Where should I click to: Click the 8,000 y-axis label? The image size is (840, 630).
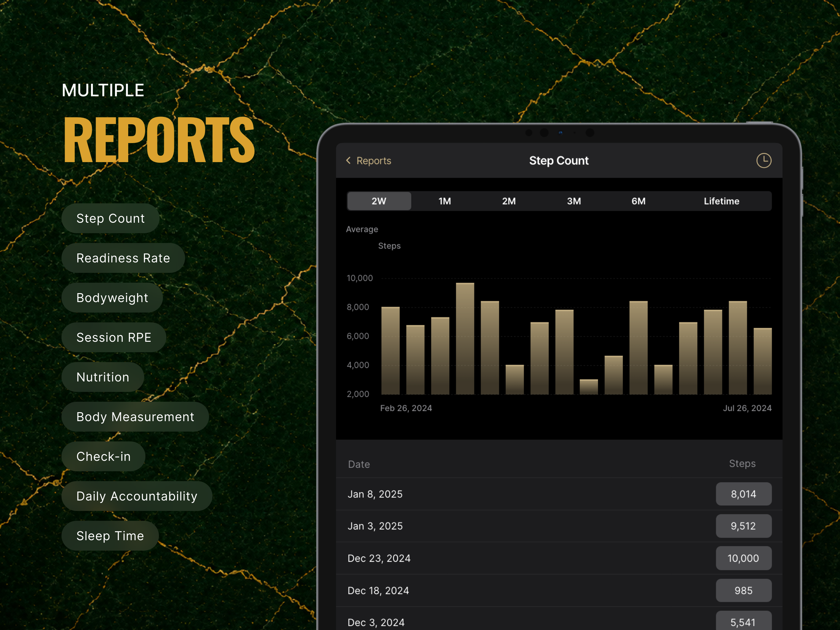358,307
